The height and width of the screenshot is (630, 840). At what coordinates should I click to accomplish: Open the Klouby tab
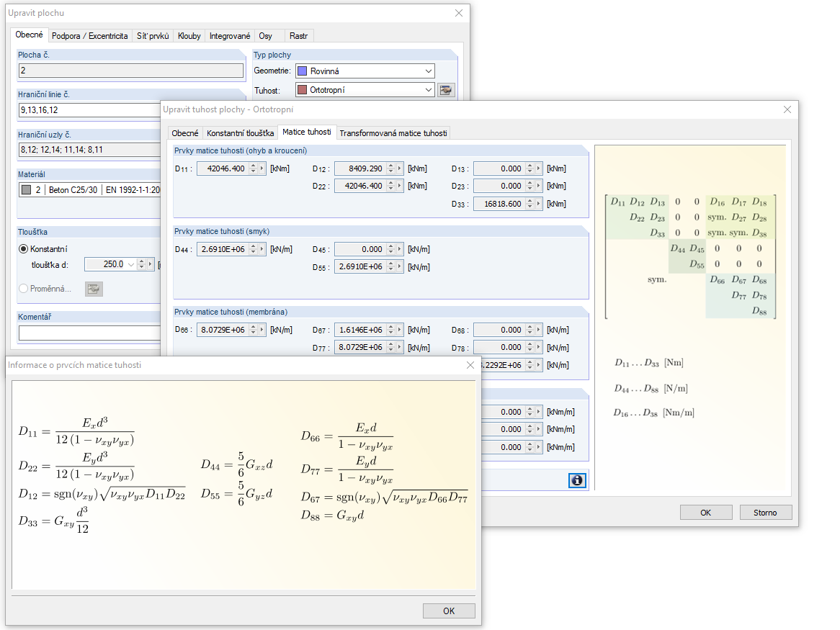(189, 36)
